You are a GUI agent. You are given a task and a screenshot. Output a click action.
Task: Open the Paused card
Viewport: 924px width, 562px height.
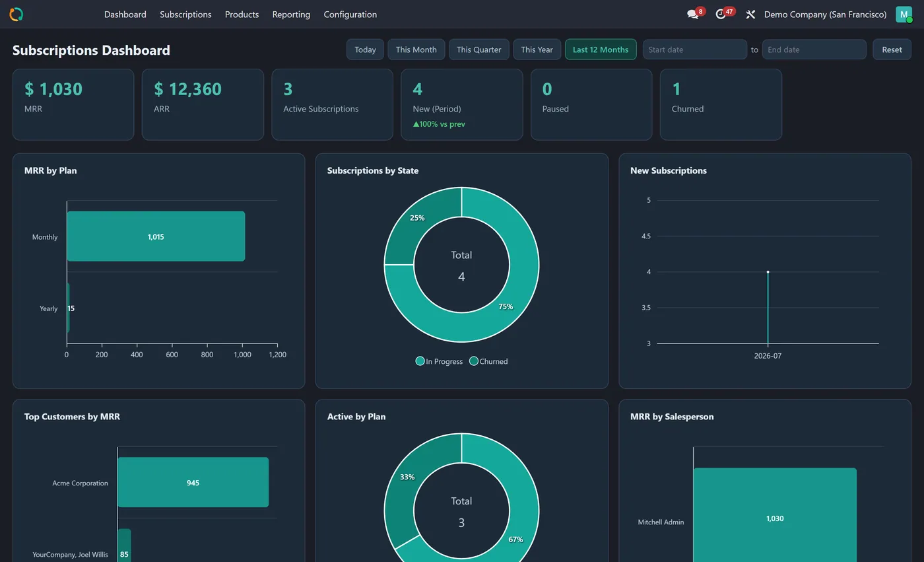pyautogui.click(x=591, y=104)
